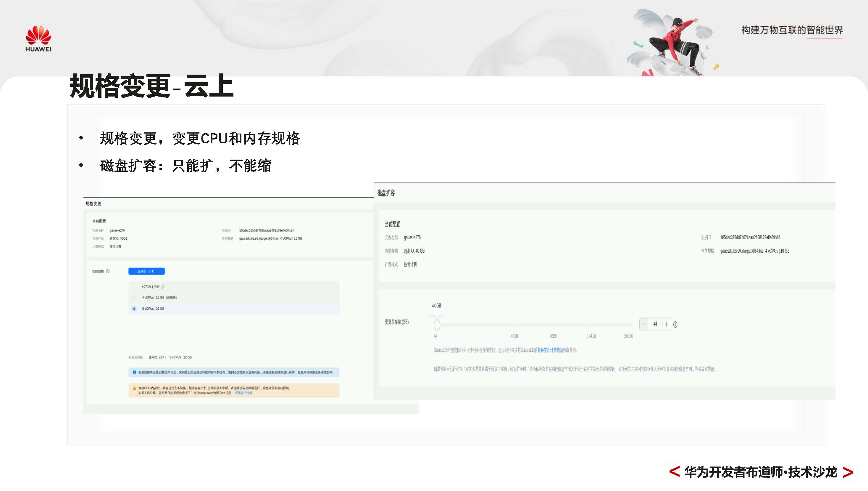
Task: Click the 24000 label on the storage slider
Action: tap(628, 336)
